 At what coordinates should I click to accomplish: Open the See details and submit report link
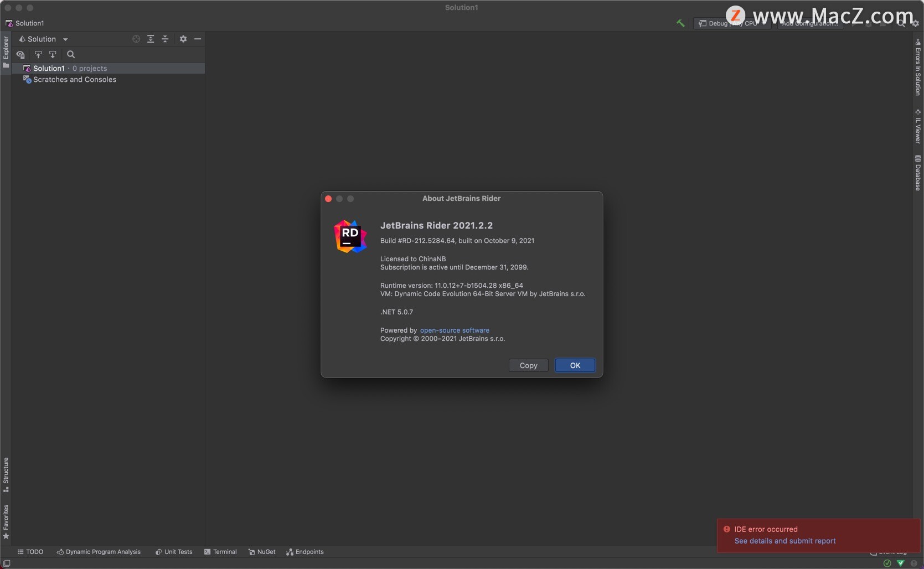click(x=785, y=541)
